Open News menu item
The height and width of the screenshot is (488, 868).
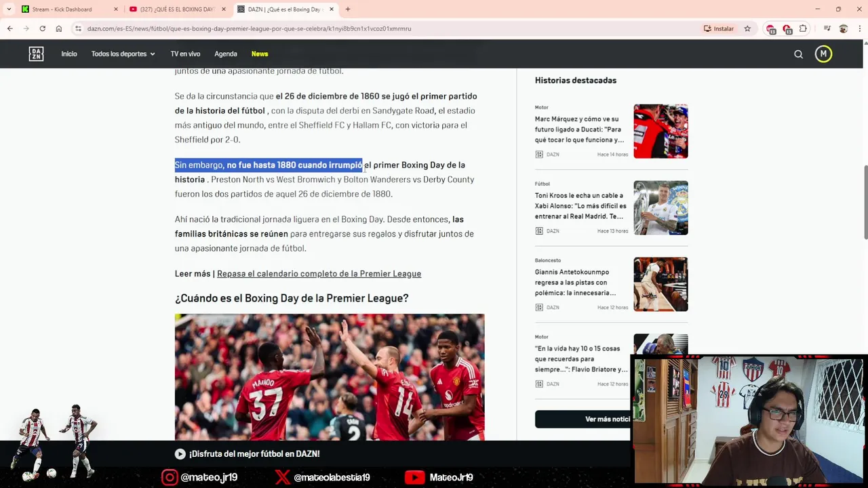tap(260, 54)
